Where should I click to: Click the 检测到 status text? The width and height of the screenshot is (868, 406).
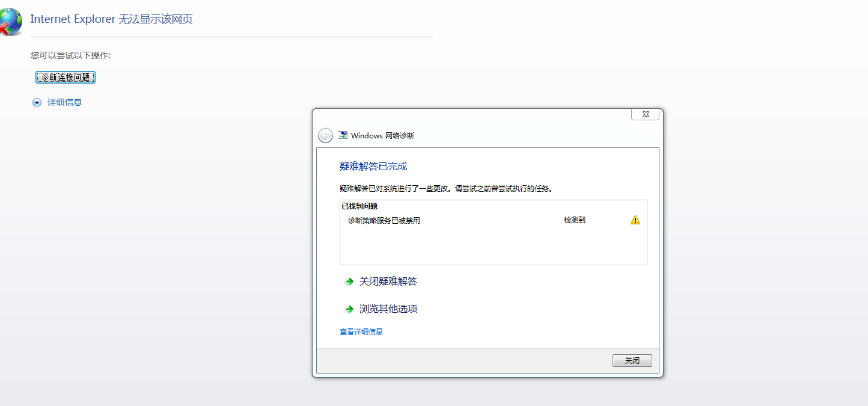point(574,220)
